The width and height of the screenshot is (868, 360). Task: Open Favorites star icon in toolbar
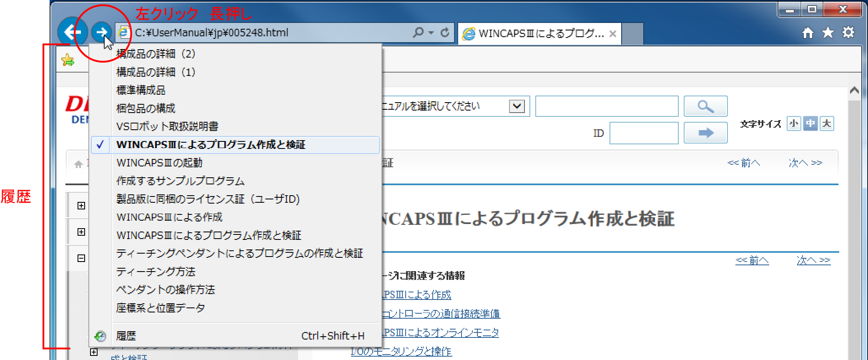click(828, 33)
